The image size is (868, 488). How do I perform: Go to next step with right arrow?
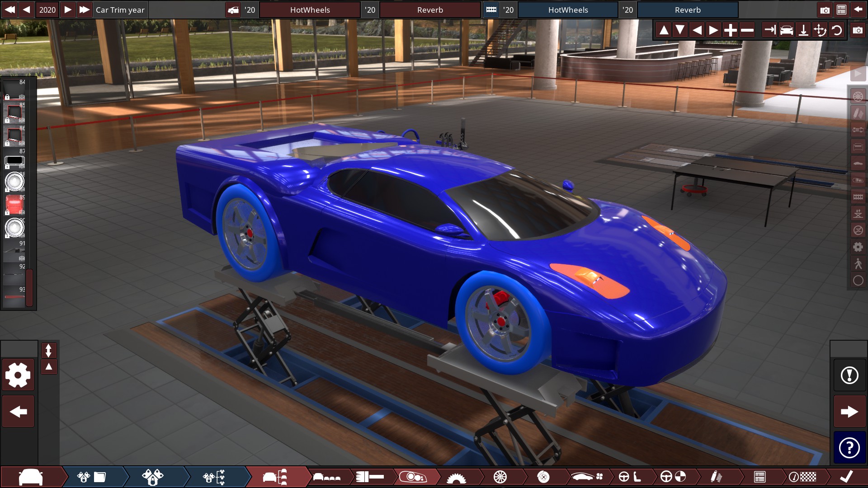[x=849, y=412]
